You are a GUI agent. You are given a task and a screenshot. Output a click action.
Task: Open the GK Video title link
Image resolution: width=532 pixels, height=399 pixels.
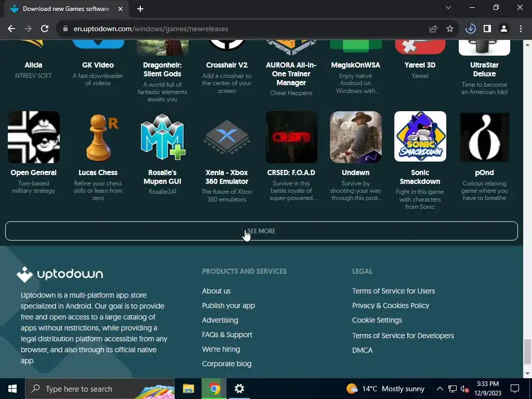(98, 65)
